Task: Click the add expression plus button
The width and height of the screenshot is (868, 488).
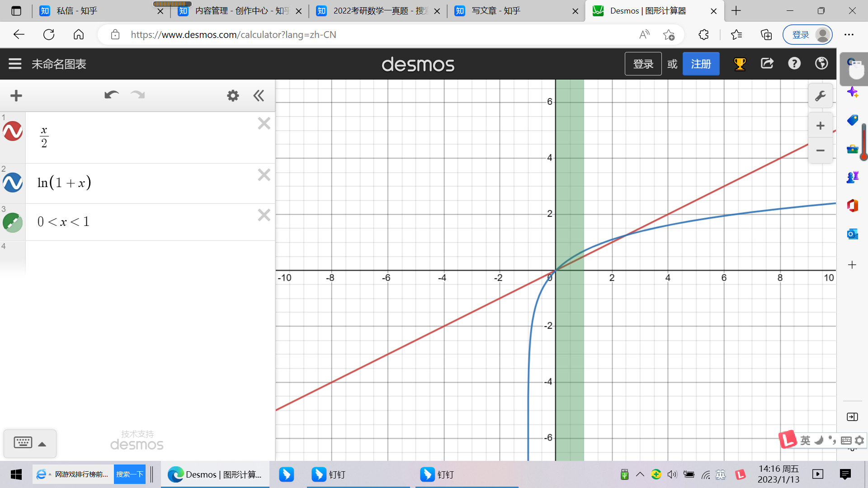Action: [16, 96]
